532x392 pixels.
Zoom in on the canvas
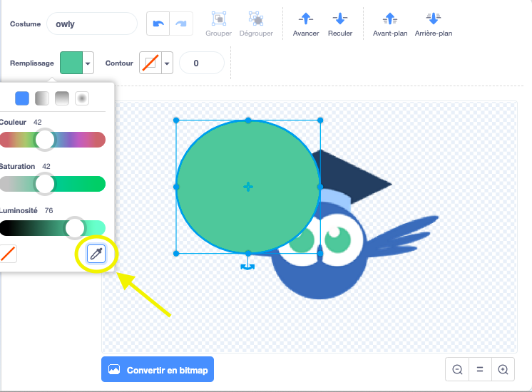pos(503,369)
